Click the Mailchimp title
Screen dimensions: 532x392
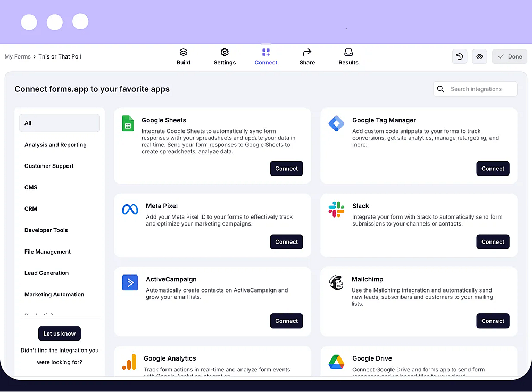click(x=367, y=279)
